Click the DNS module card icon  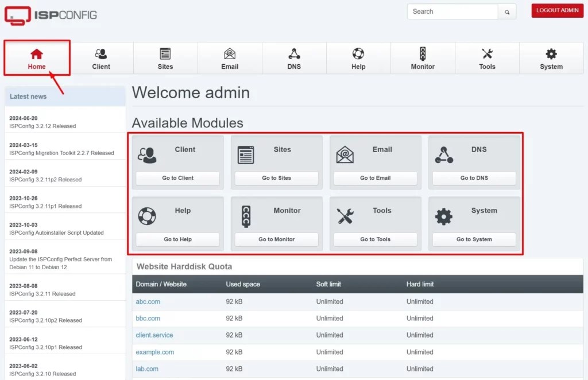[444, 155]
